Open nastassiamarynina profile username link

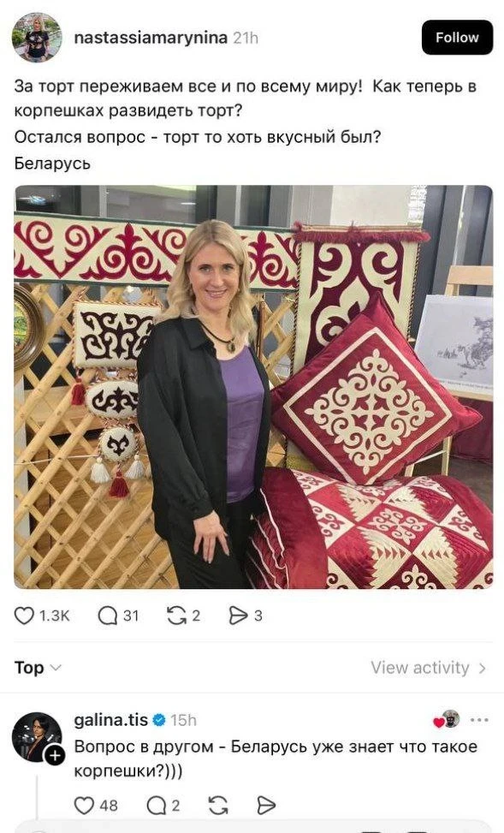151,38
